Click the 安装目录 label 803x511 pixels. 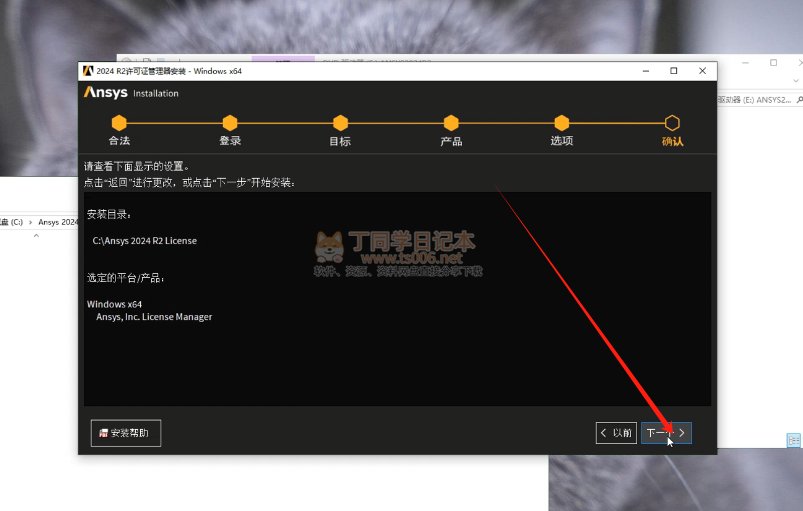point(109,215)
